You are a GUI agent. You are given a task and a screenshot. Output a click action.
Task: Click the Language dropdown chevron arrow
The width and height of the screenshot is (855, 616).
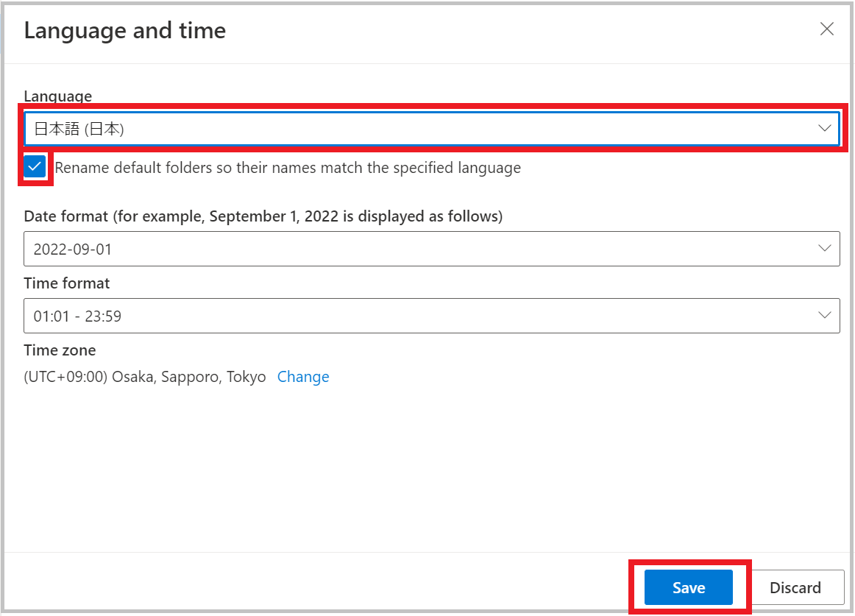[824, 129]
